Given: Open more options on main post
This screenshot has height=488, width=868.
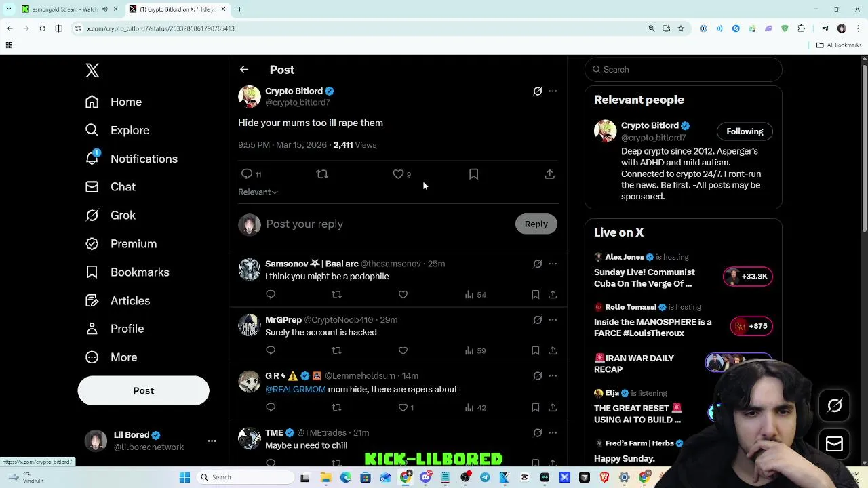Looking at the screenshot, I should (x=553, y=91).
